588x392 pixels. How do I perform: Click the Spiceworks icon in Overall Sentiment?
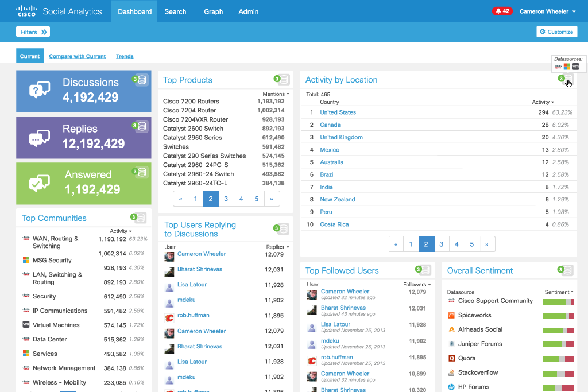point(451,315)
